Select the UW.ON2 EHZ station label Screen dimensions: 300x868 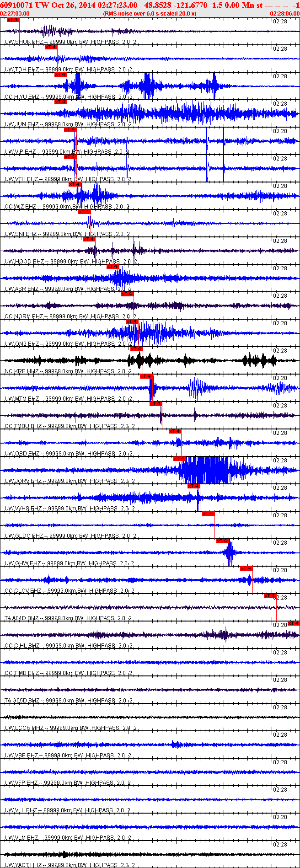click(22, 344)
